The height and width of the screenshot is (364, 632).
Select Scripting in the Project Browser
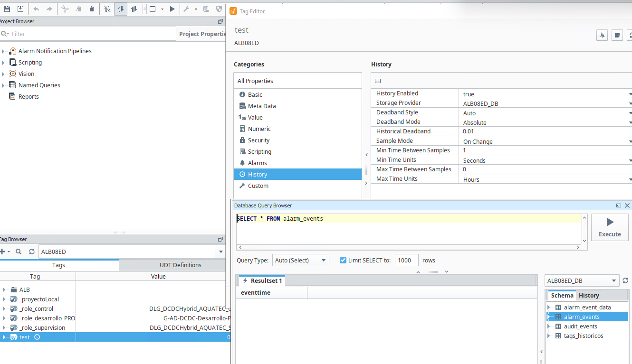[x=30, y=63]
